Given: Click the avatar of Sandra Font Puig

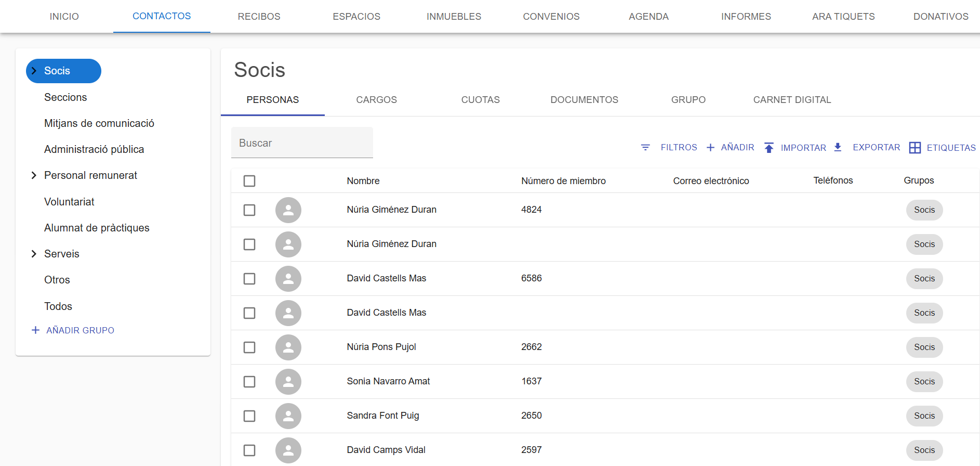Looking at the screenshot, I should click(288, 416).
